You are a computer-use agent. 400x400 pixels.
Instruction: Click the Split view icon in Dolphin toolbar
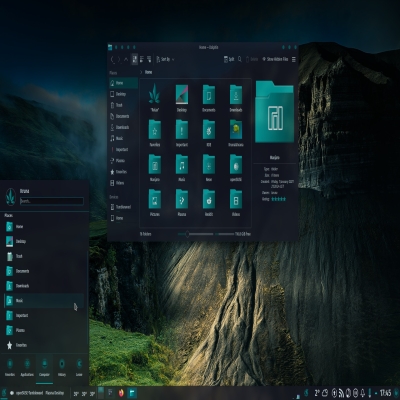click(x=229, y=59)
